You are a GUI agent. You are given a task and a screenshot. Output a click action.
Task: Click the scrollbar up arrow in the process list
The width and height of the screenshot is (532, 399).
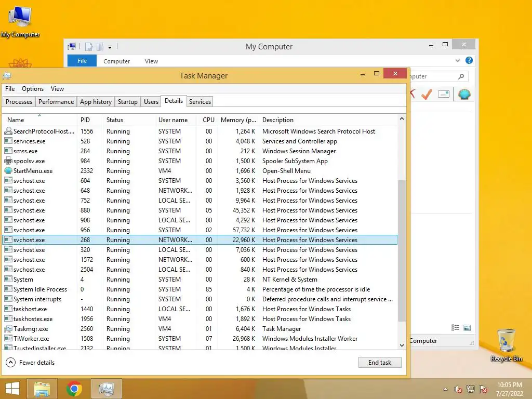pyautogui.click(x=402, y=119)
